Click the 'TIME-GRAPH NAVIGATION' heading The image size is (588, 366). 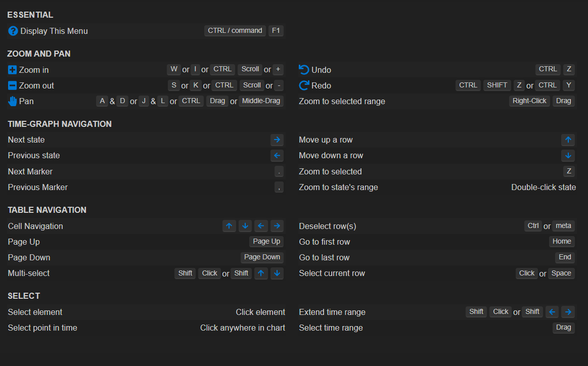click(60, 124)
